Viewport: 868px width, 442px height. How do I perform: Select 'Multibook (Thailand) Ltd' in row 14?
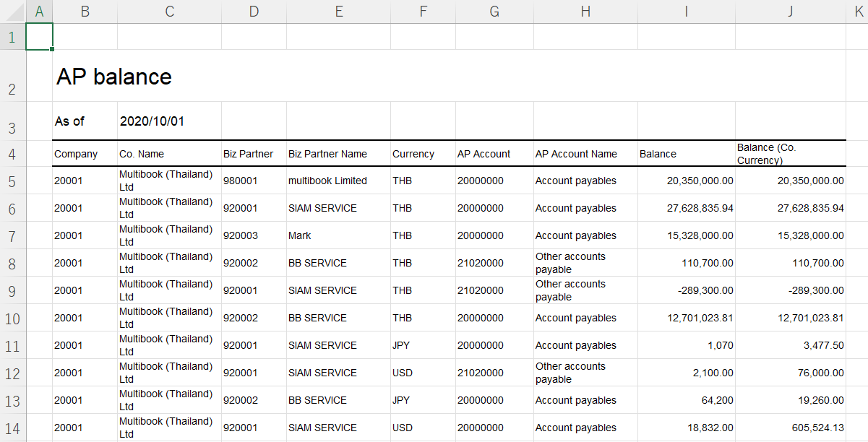169,428
